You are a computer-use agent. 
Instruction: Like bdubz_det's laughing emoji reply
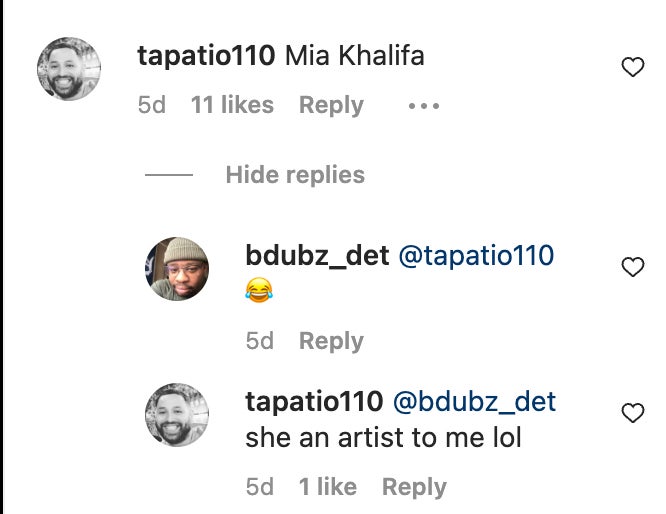pyautogui.click(x=632, y=267)
